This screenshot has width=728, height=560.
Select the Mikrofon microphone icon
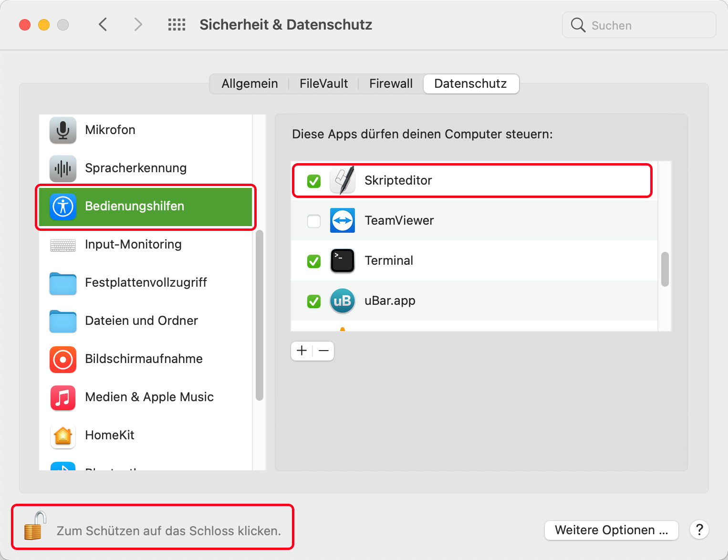pyautogui.click(x=63, y=130)
